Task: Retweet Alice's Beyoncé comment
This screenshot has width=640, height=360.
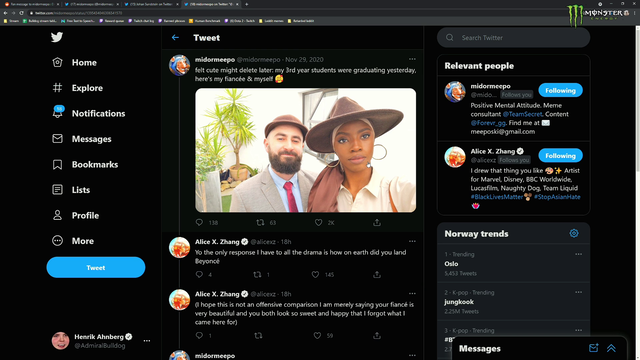Action: click(257, 274)
